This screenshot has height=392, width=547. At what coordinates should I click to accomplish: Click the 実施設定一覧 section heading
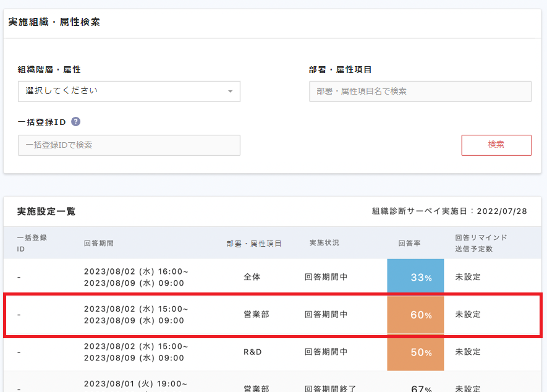click(46, 211)
